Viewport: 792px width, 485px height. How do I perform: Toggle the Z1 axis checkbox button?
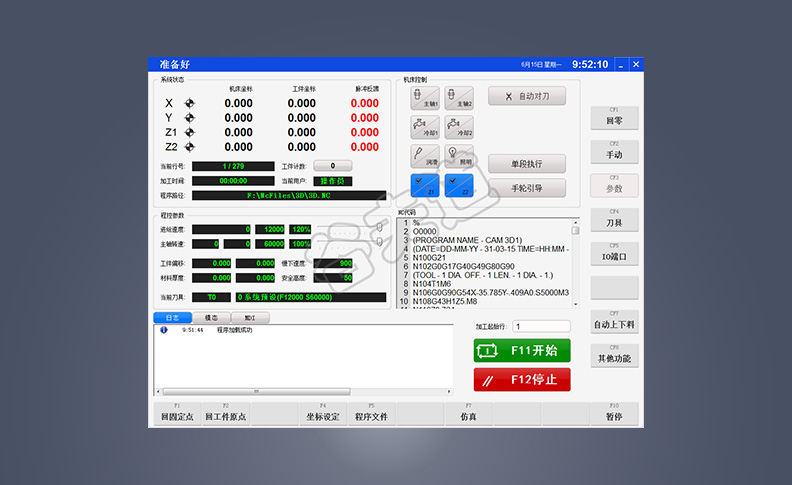point(425,185)
